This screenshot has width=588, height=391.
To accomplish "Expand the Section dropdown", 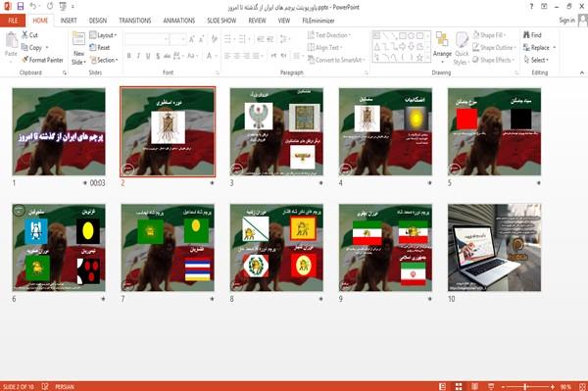I will pos(104,60).
